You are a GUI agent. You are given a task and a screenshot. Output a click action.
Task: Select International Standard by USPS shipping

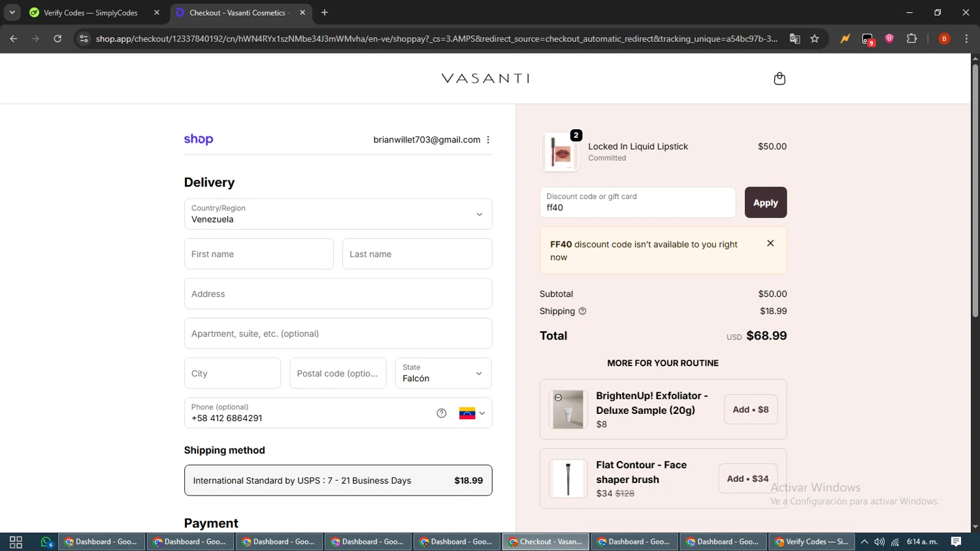(338, 480)
